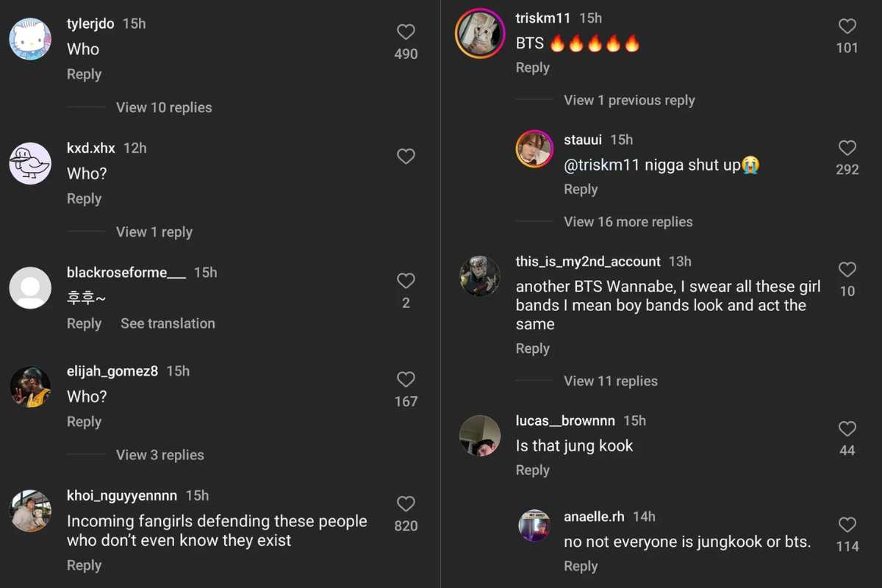Viewport: 882px width, 588px height.
Task: Heart the reply from stauui
Action: coord(847,148)
